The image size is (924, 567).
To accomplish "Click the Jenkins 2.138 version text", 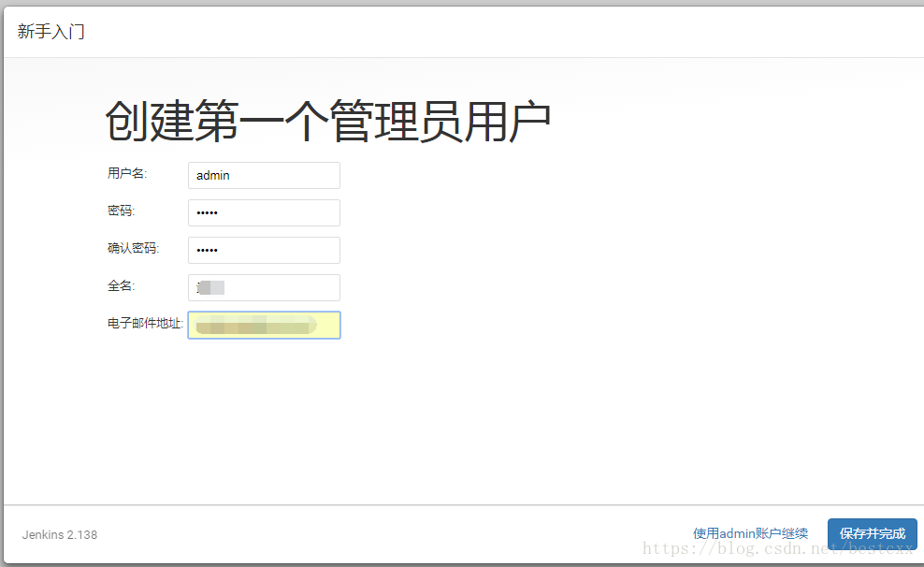I will pyautogui.click(x=59, y=534).
